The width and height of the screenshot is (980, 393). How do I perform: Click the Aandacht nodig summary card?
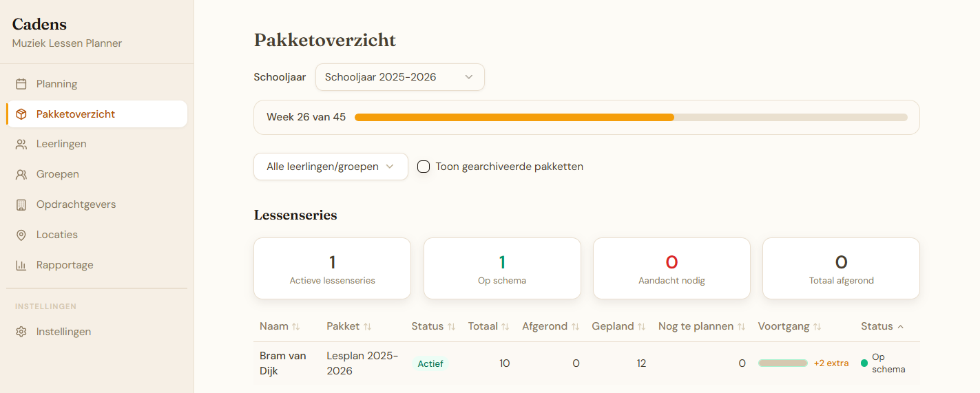pyautogui.click(x=671, y=268)
